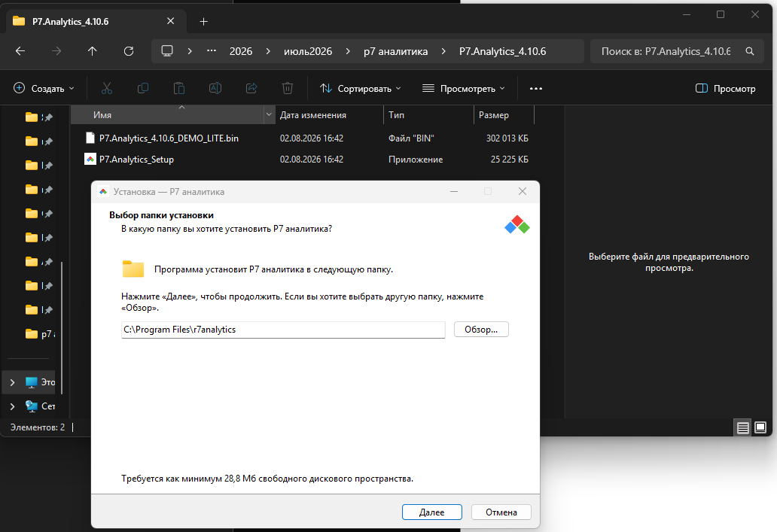Click Элементов: 2 status text
Image resolution: width=777 pixels, height=532 pixels.
tap(38, 427)
